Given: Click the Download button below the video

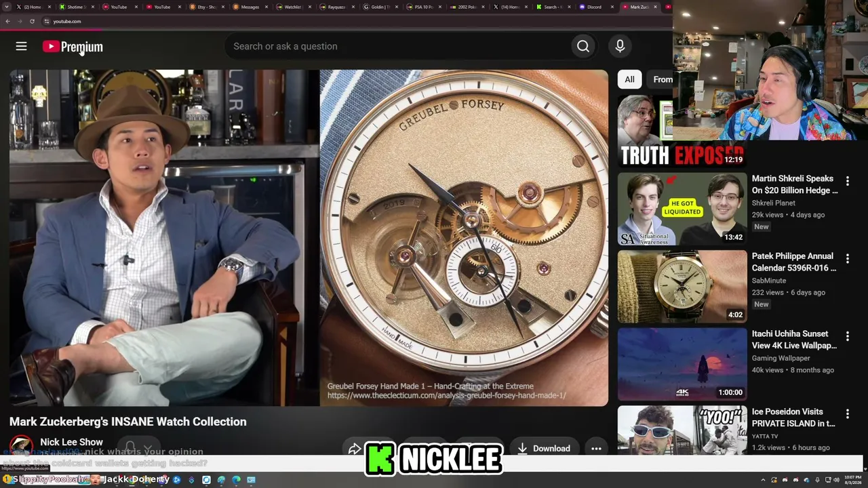Looking at the screenshot, I should click(x=544, y=448).
